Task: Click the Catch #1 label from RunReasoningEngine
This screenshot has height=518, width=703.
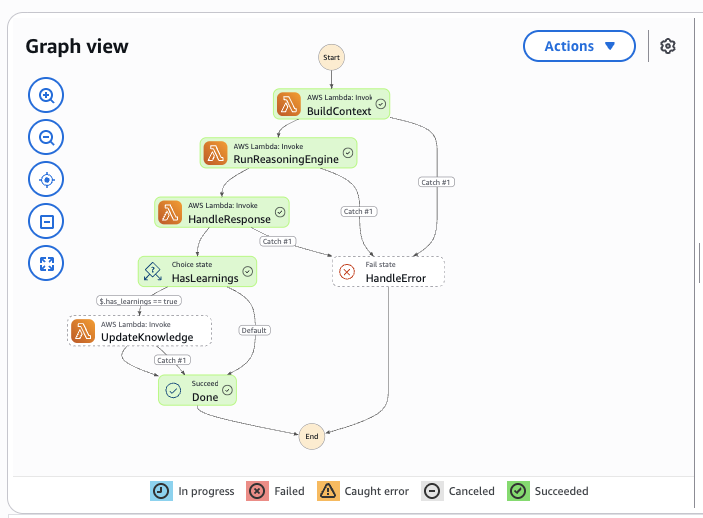Action: click(359, 211)
